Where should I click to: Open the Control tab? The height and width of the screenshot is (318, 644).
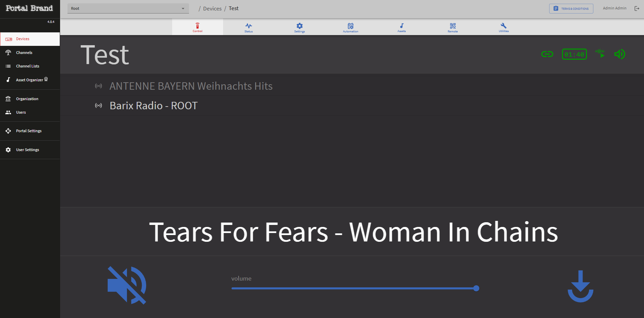point(197,27)
